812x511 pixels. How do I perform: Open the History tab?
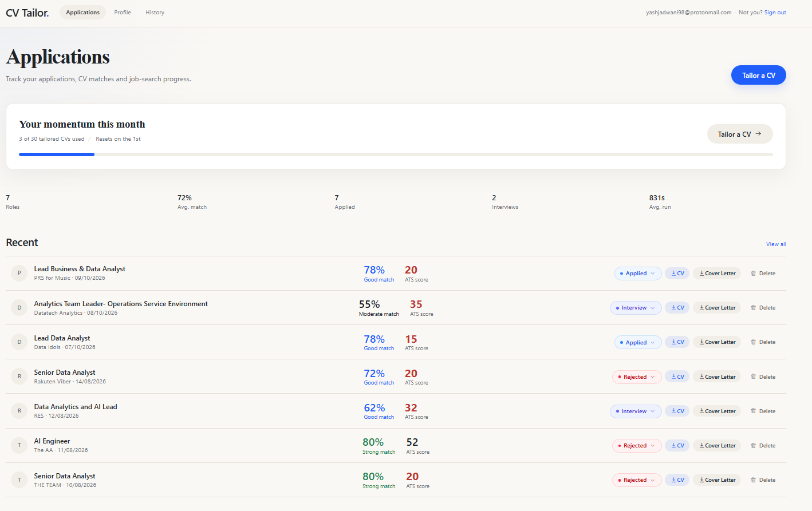(155, 13)
